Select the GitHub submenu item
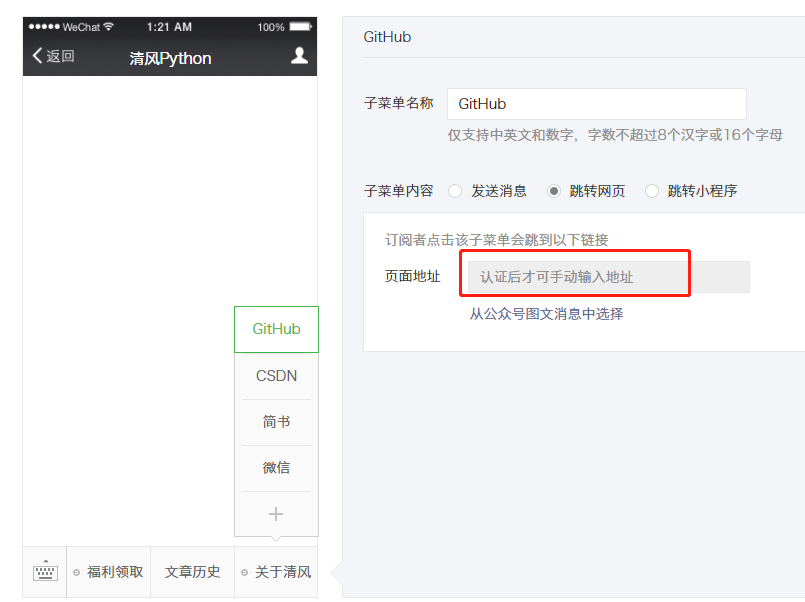Viewport: 805px width, 602px height. pos(276,329)
